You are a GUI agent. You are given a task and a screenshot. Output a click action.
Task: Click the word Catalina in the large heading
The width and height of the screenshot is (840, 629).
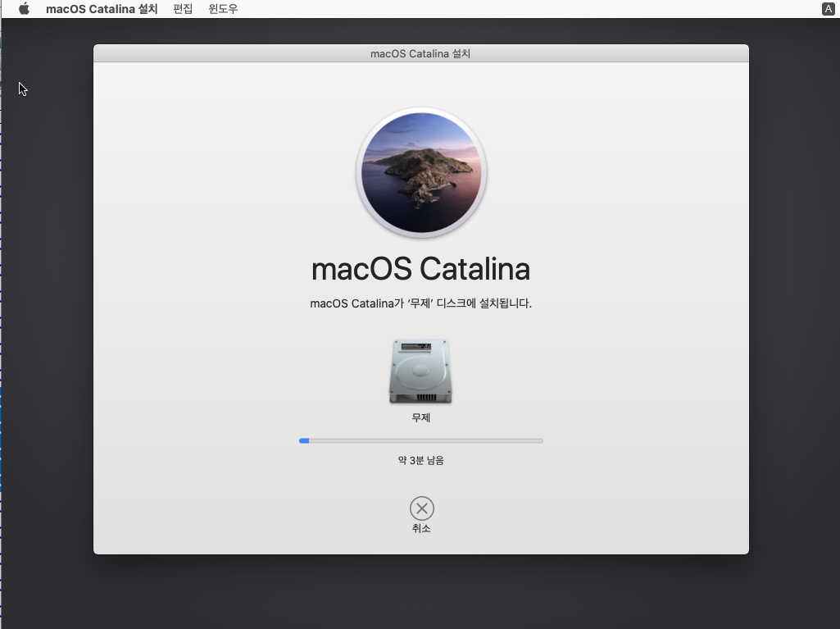(474, 269)
